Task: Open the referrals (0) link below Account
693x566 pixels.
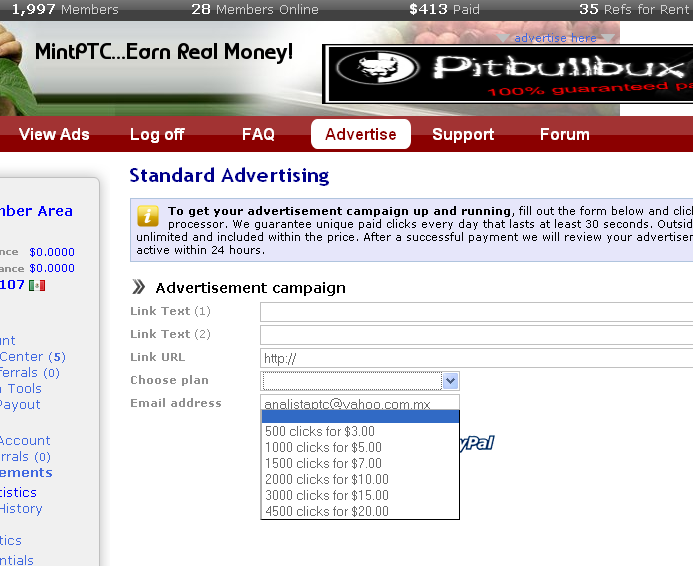Action: coord(25,457)
